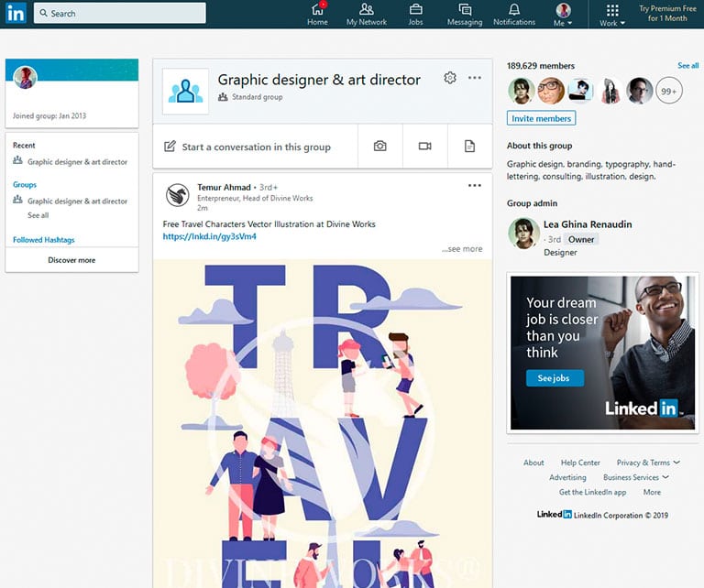The image size is (704, 588).
Task: Open the Home nav icon
Action: coord(317,15)
